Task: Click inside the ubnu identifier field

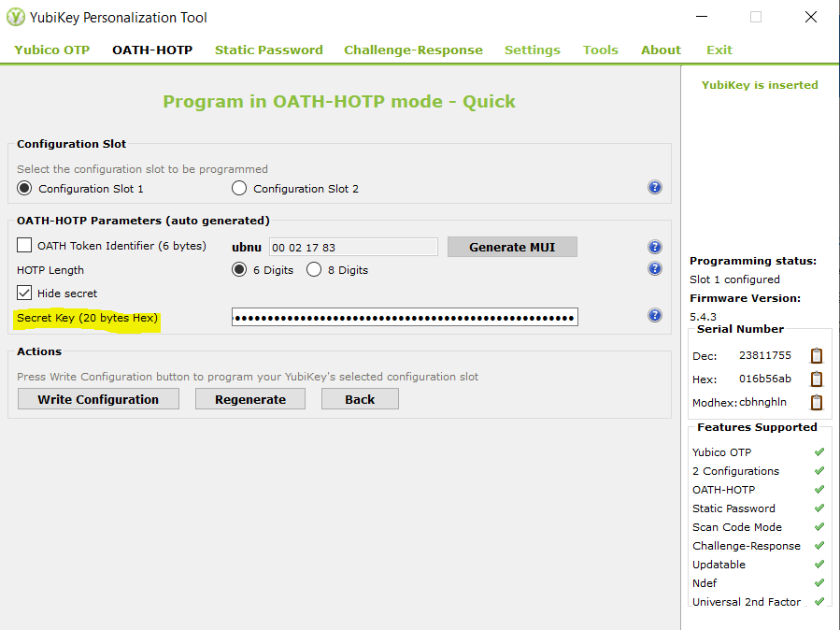Action: pos(353,246)
